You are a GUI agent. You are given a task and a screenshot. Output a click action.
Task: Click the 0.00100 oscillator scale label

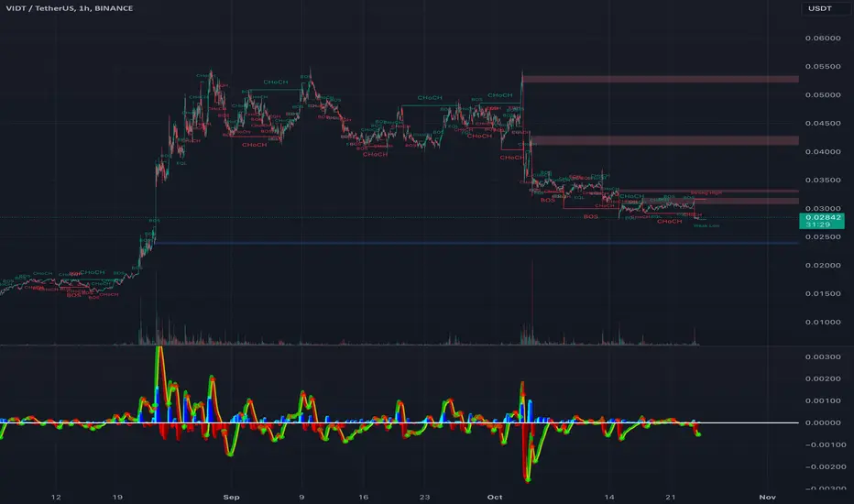pos(823,400)
